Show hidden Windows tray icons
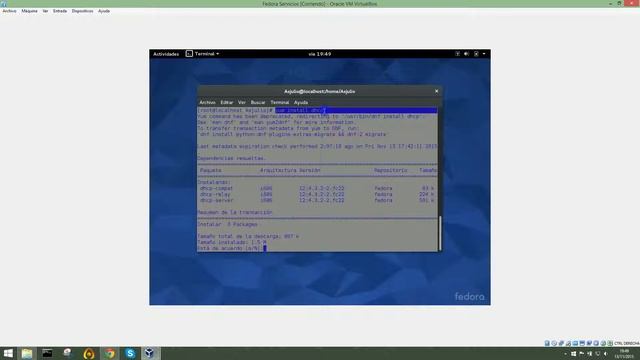Screen dimensions: 640x360 click(x=565, y=354)
